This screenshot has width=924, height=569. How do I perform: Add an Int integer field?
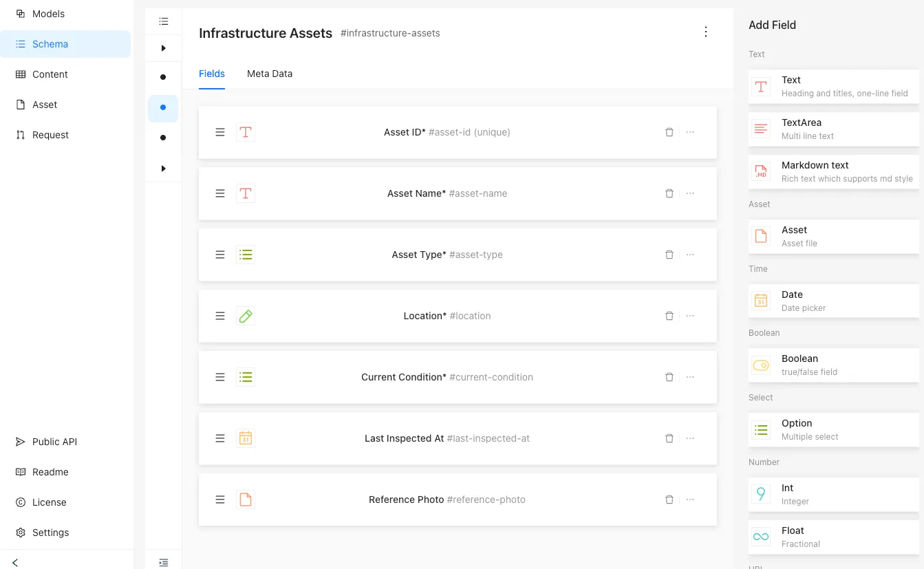point(834,495)
